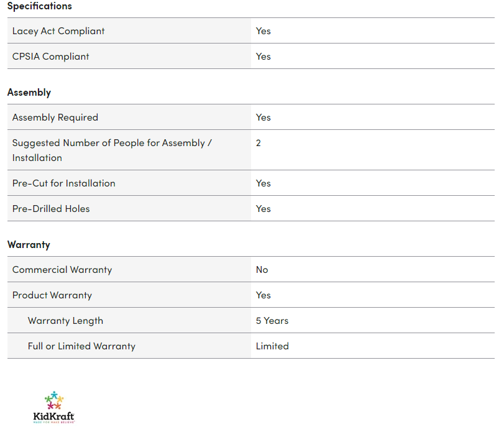
Task: Click the Product Warranty label
Action: pyautogui.click(x=52, y=295)
